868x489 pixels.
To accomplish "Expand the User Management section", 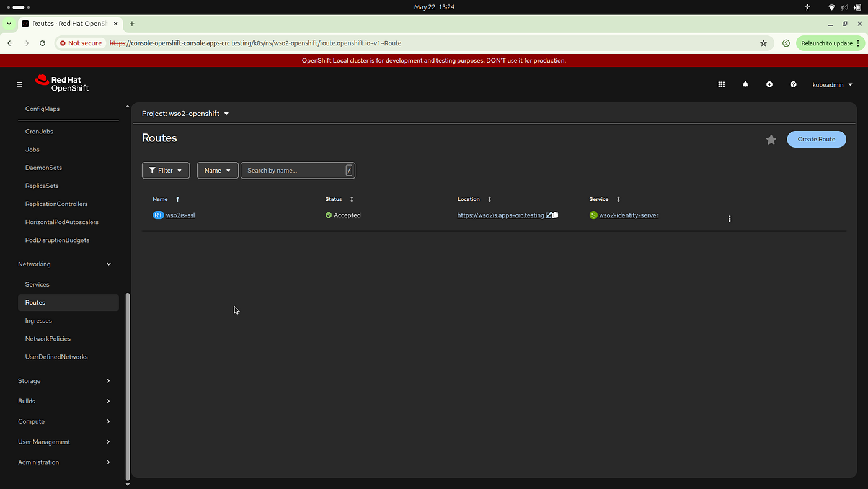I will [64, 442].
